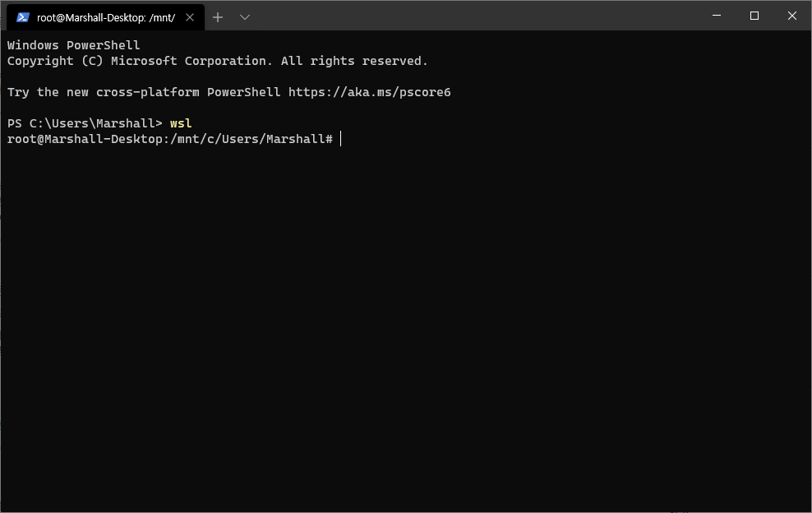Click the 'All rights reserved.' text
The width and height of the screenshot is (812, 513).
[354, 61]
